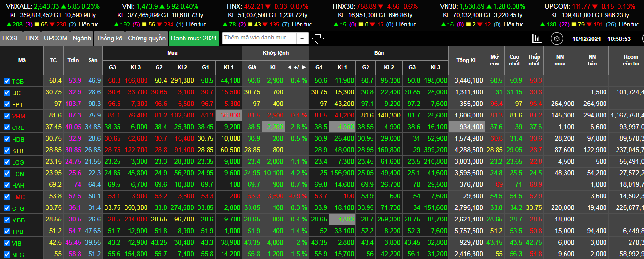Image resolution: width=644 pixels, height=259 pixels.
Task: Open the MBB stock symbol
Action: (18, 220)
